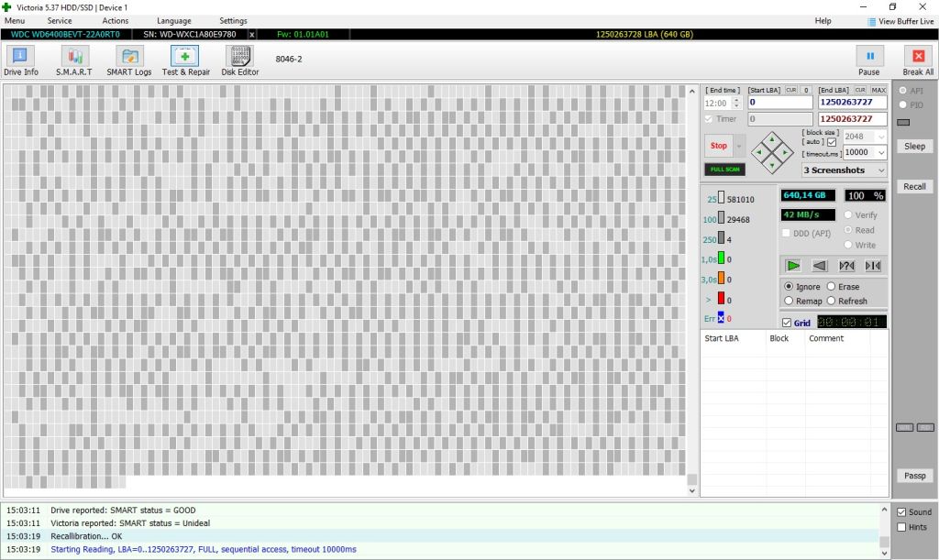
Task: Click the left arrow on the diamond navigator
Action: 759,152
